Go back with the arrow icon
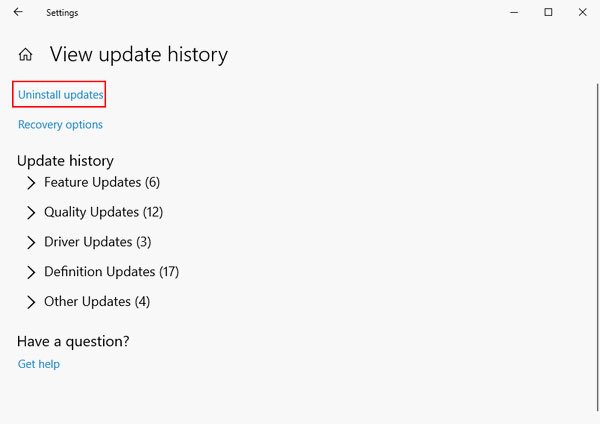The image size is (600, 424). 18,12
